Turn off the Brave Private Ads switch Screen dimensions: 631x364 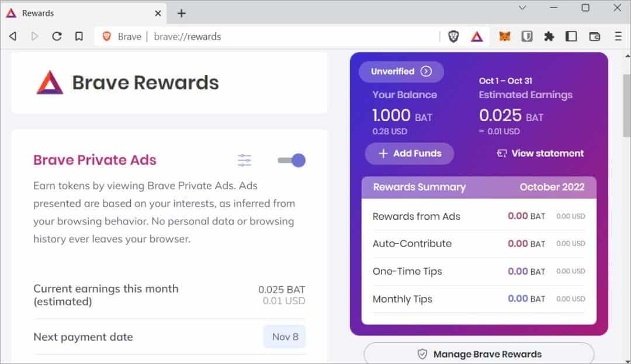(292, 161)
